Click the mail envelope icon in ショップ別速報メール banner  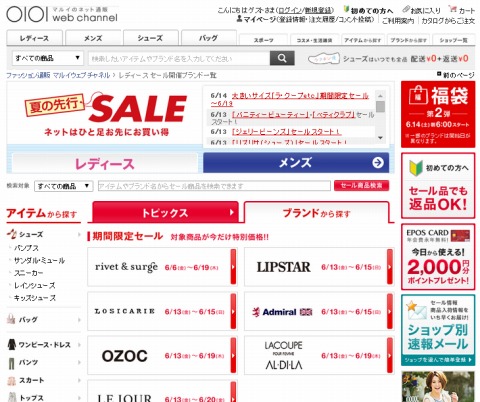[416, 311]
